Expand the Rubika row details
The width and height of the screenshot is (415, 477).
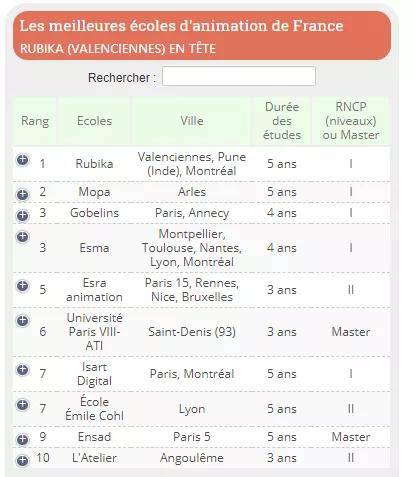coord(22,160)
